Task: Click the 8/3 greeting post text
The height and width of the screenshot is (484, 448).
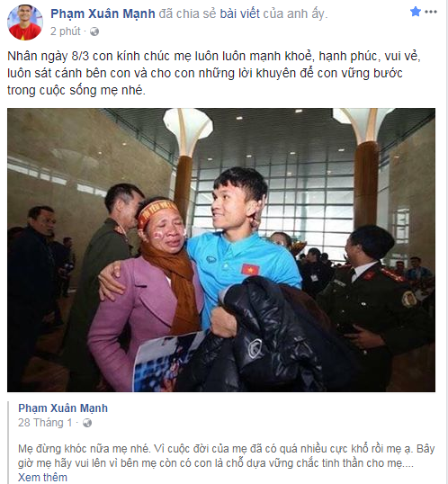Action: (214, 73)
